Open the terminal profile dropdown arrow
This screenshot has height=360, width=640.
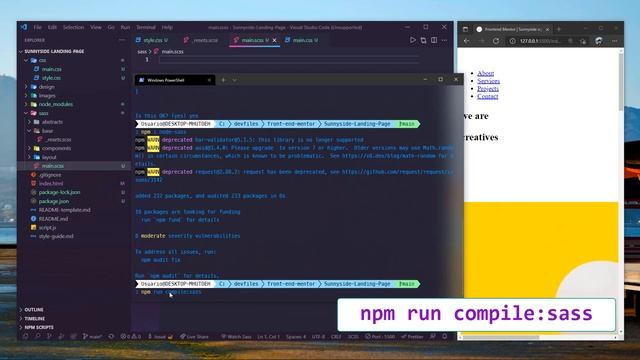click(x=235, y=80)
